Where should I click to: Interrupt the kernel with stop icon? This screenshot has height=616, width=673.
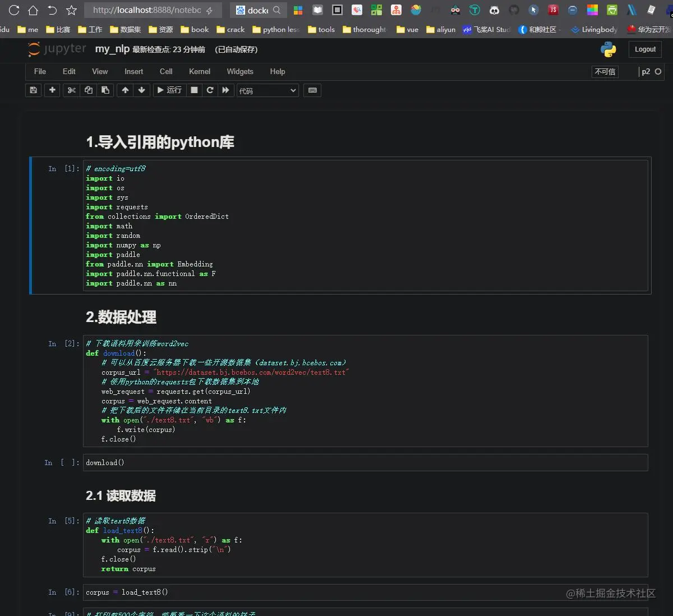(194, 90)
